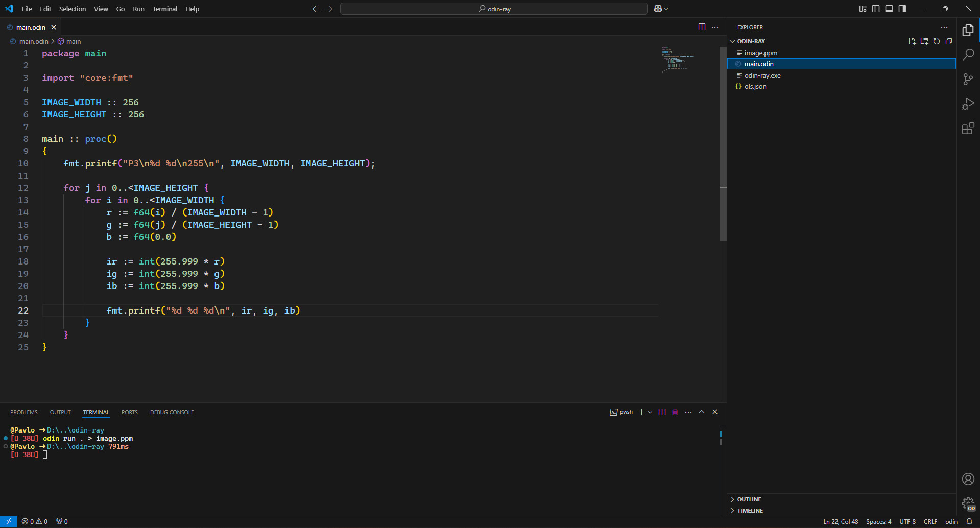Viewport: 980px width, 528px height.
Task: Change language mode via odin
Action: 951,521
